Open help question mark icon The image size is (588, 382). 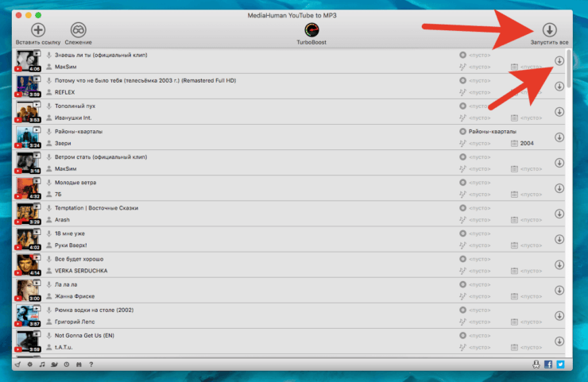pos(91,365)
